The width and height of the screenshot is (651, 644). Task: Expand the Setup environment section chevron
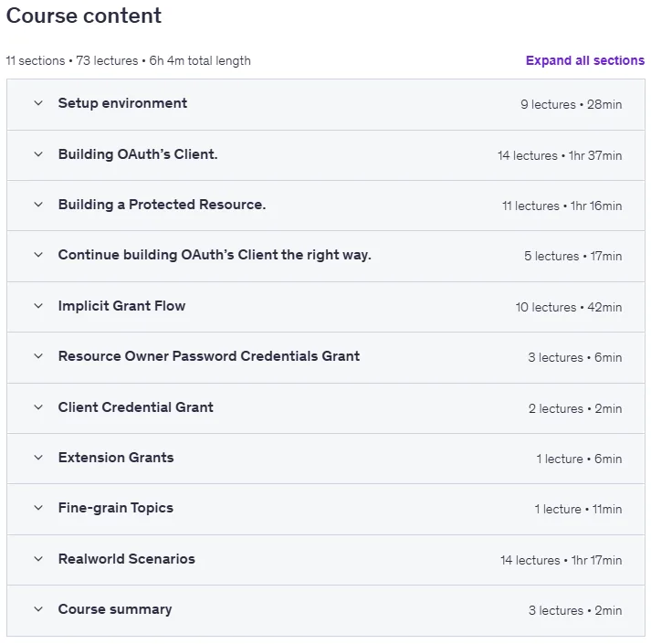[x=38, y=103]
